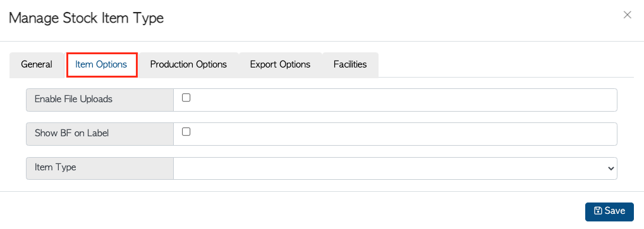Open the Production Options tab
The height and width of the screenshot is (229, 644).
pos(188,65)
